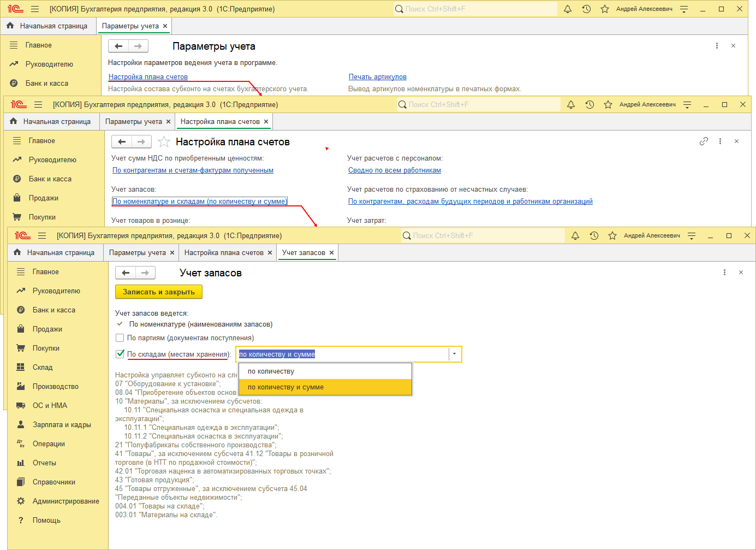This screenshot has height=550, width=756.
Task: Open service settings menu in Параметры учета title bar
Action: pyautogui.click(x=684, y=9)
